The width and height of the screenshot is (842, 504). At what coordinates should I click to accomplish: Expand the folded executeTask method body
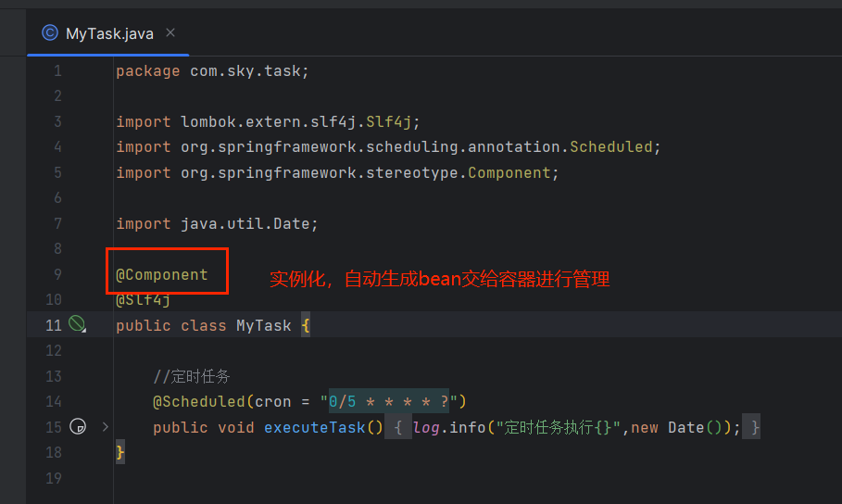point(106,427)
